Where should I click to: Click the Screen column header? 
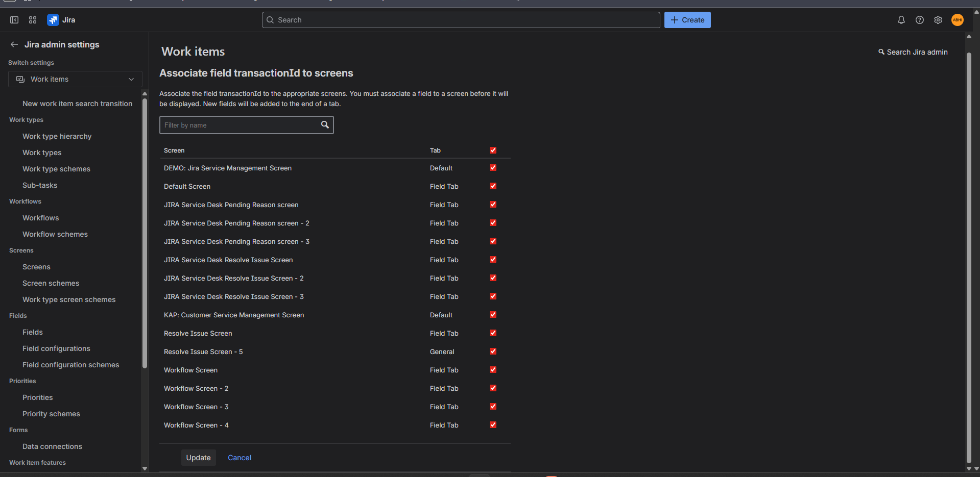coord(174,150)
